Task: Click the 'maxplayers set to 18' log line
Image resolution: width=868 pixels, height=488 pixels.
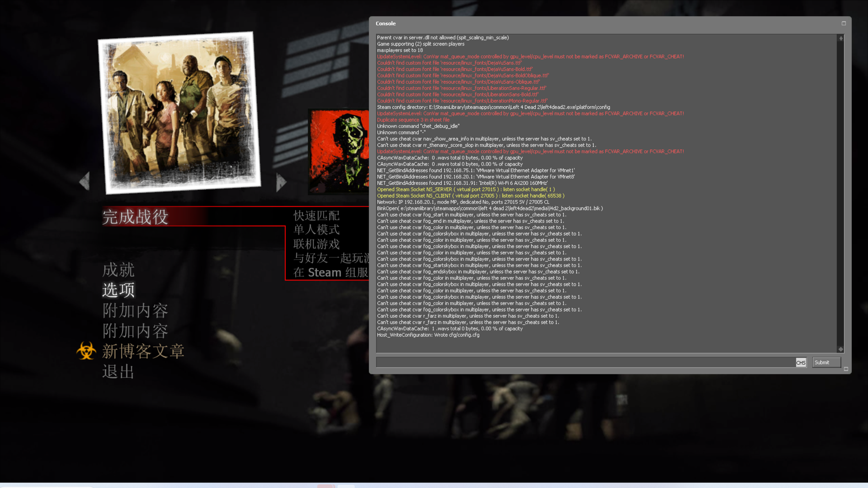Action: pyautogui.click(x=400, y=50)
